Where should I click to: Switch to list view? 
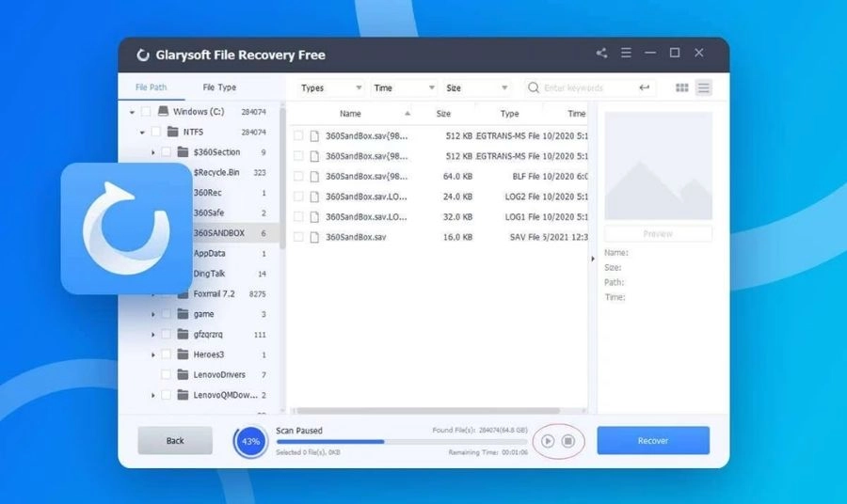tap(703, 87)
